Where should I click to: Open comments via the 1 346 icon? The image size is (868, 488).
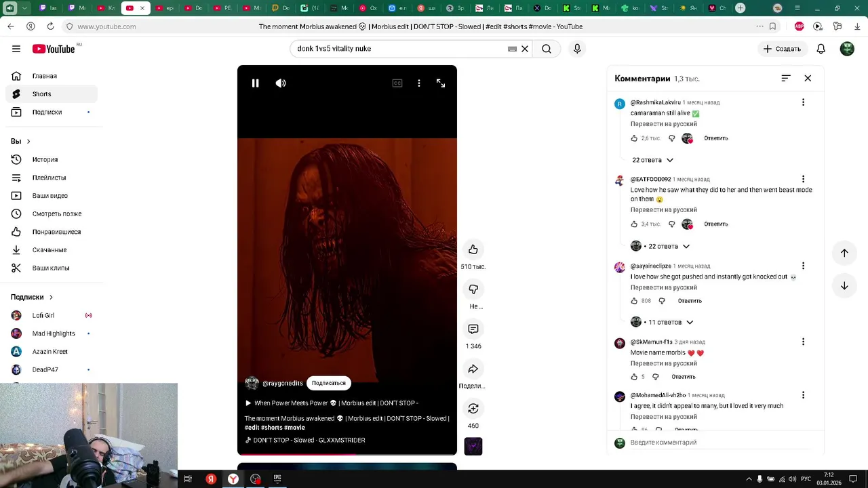[x=473, y=329]
